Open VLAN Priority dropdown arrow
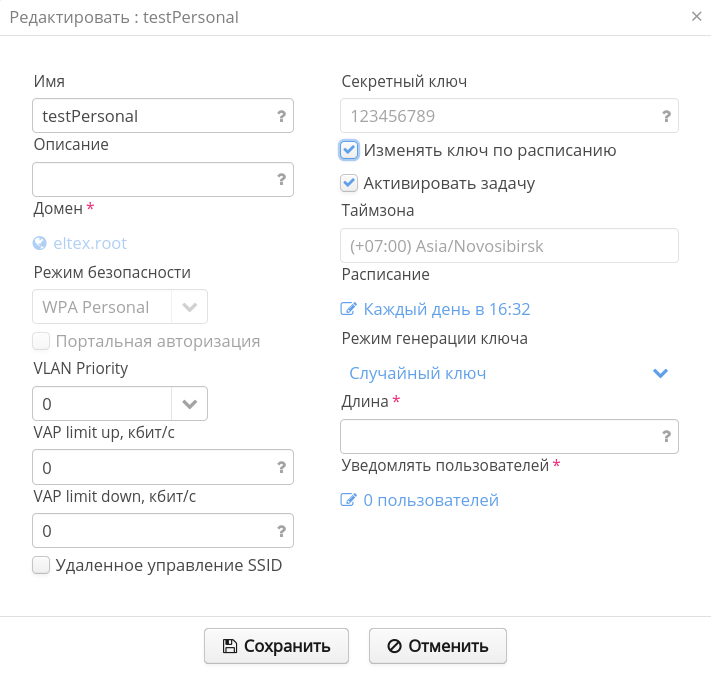 [189, 404]
